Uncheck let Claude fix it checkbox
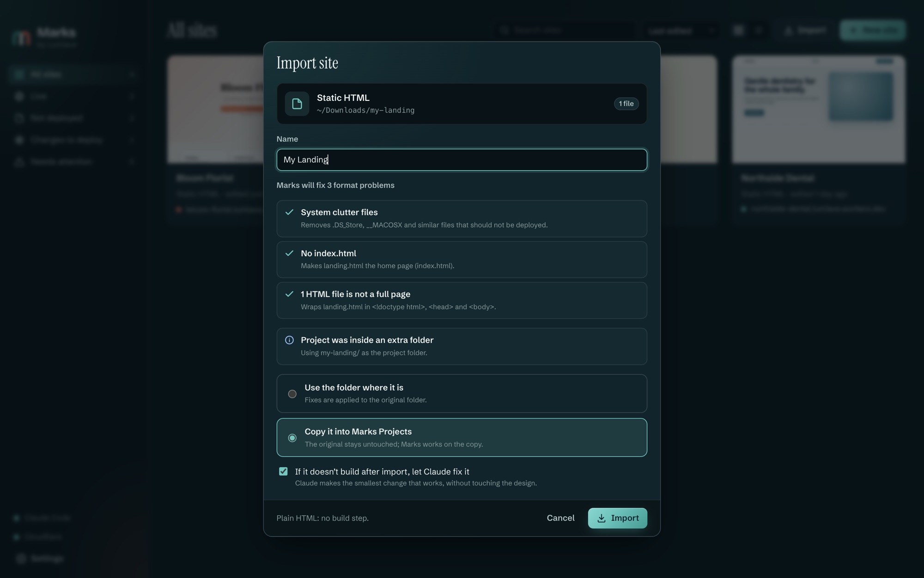The width and height of the screenshot is (924, 578). click(x=283, y=471)
